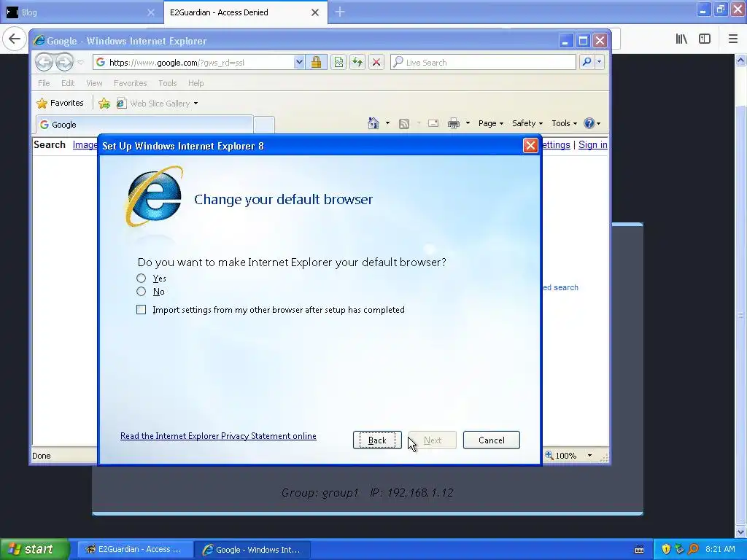Click the on-screen keyboard tray icon

pyautogui.click(x=639, y=550)
